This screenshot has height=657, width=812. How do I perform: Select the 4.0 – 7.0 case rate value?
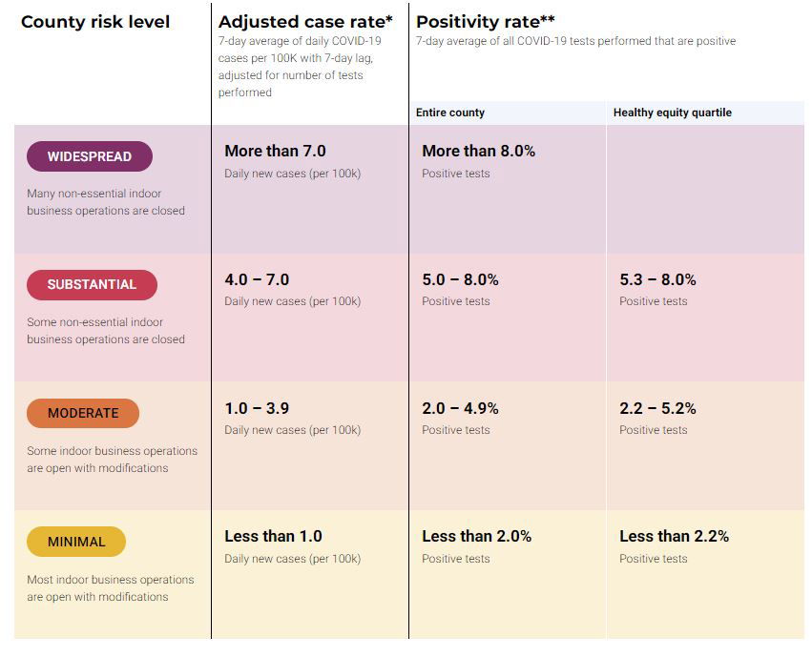257,279
